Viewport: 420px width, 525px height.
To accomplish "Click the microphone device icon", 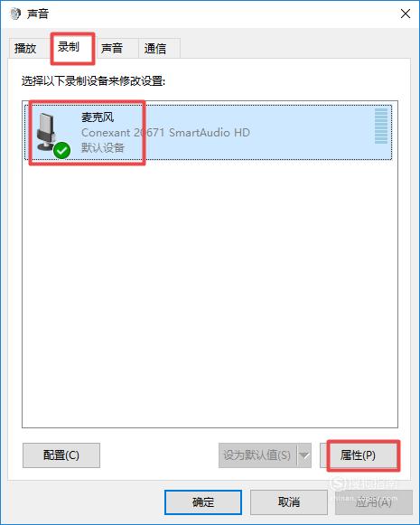I will tap(46, 132).
